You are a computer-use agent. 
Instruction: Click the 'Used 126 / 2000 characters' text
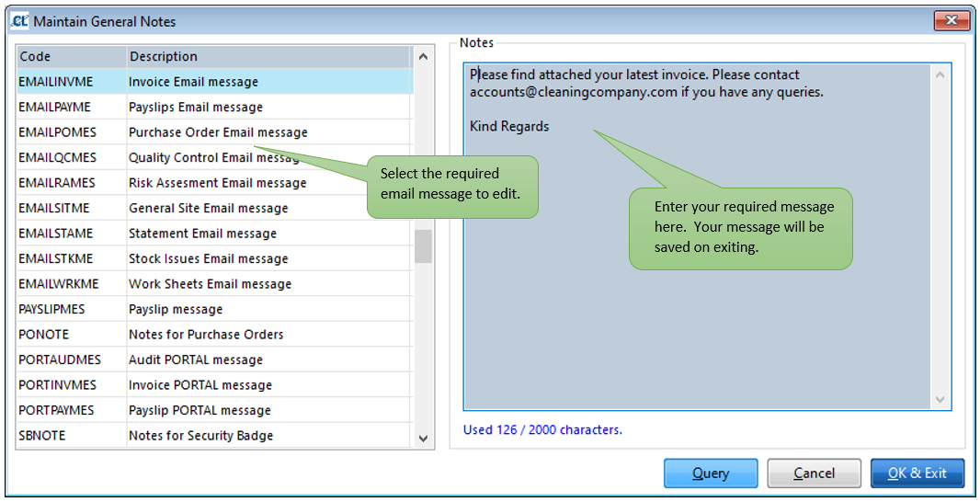click(542, 429)
